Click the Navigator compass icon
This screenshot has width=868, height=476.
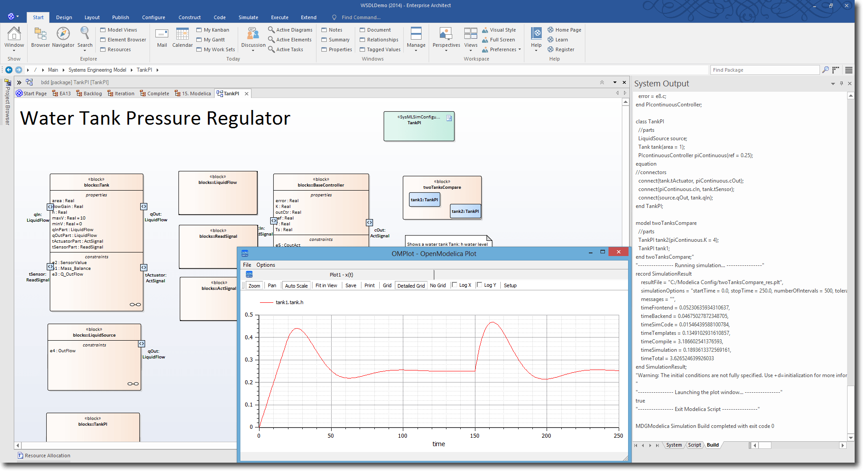[x=63, y=34]
